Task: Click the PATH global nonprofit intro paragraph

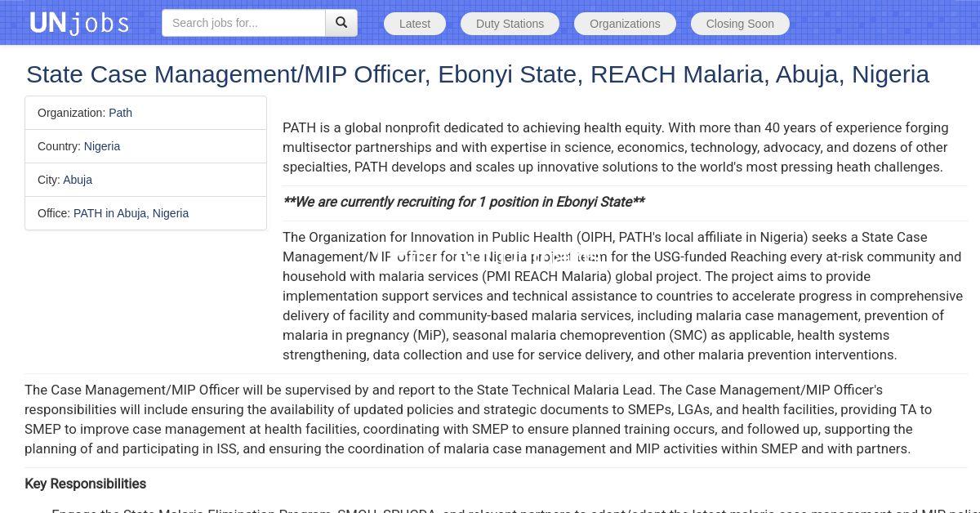Action: (615, 147)
